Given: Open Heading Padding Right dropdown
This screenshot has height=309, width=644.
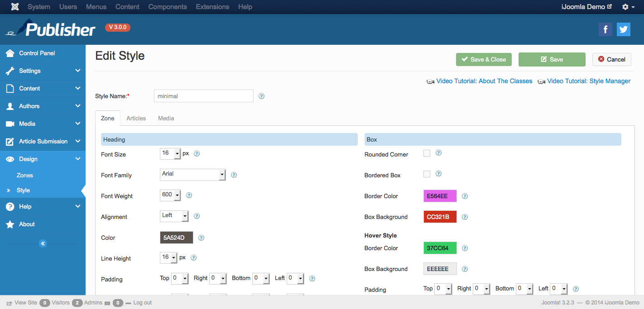Looking at the screenshot, I should pyautogui.click(x=218, y=279).
